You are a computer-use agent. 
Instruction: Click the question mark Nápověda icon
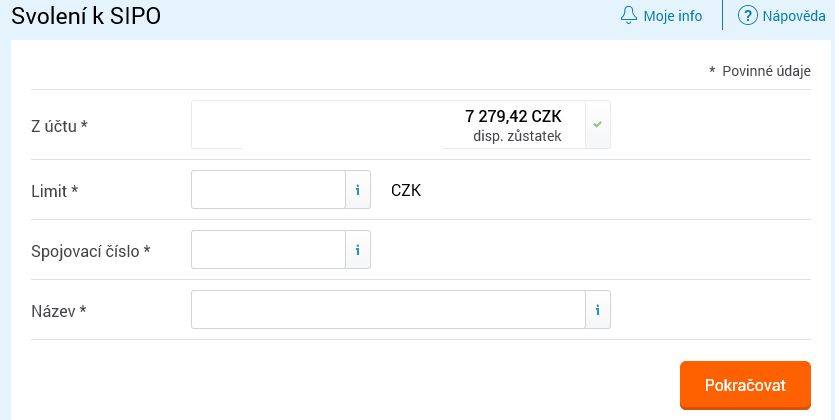[747, 15]
